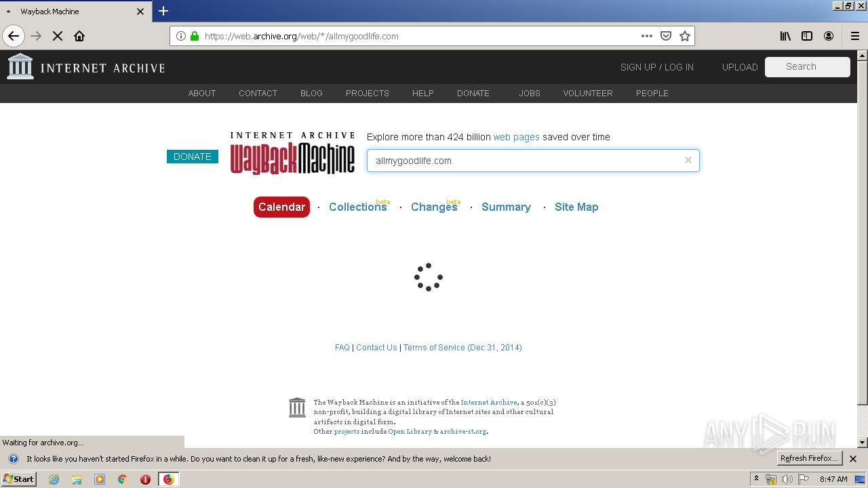Open volume control in system tray
Image resolution: width=868 pixels, height=488 pixels.
pyautogui.click(x=787, y=479)
